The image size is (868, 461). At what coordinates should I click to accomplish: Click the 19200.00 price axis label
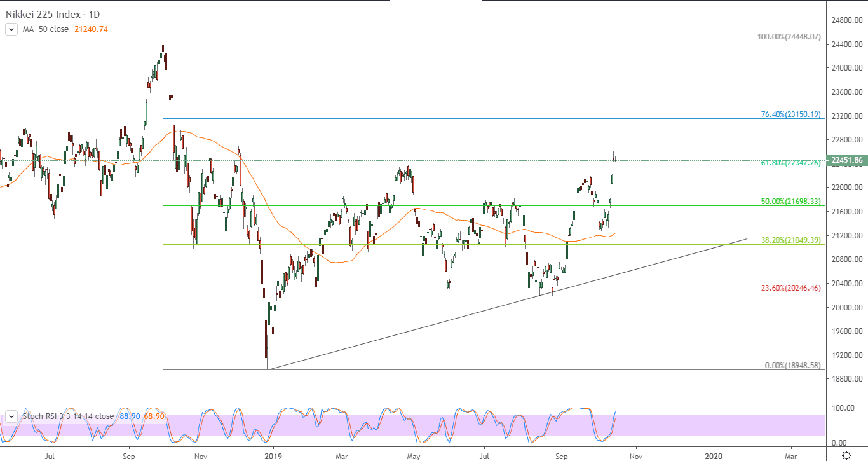click(846, 355)
